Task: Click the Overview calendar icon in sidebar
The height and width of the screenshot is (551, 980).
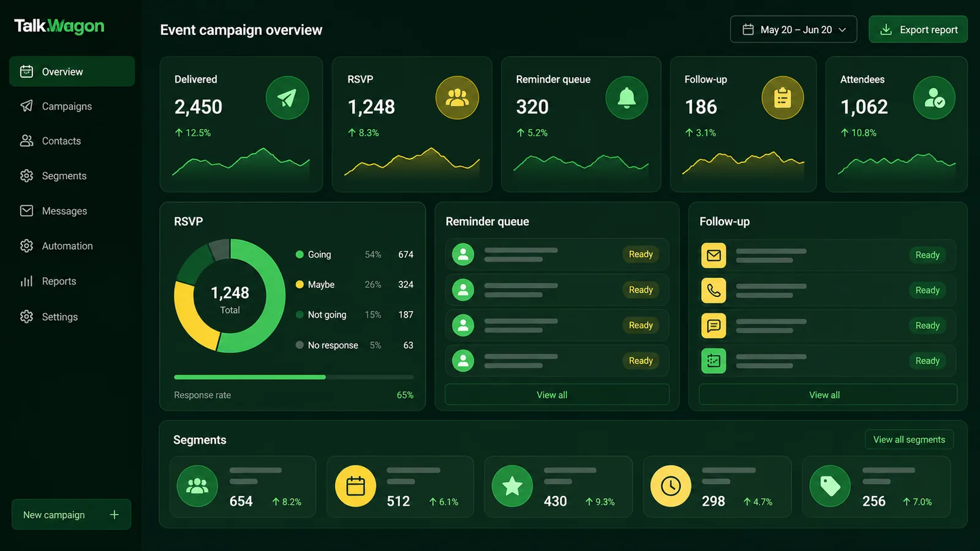Action: (x=26, y=72)
